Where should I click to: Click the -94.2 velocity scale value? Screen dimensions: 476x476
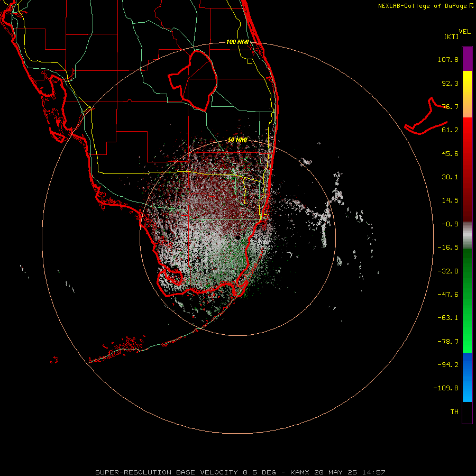(448, 364)
